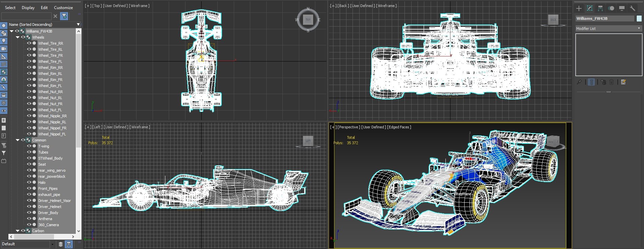Open the Display command panel tab
644x249 pixels.
pos(622,8)
